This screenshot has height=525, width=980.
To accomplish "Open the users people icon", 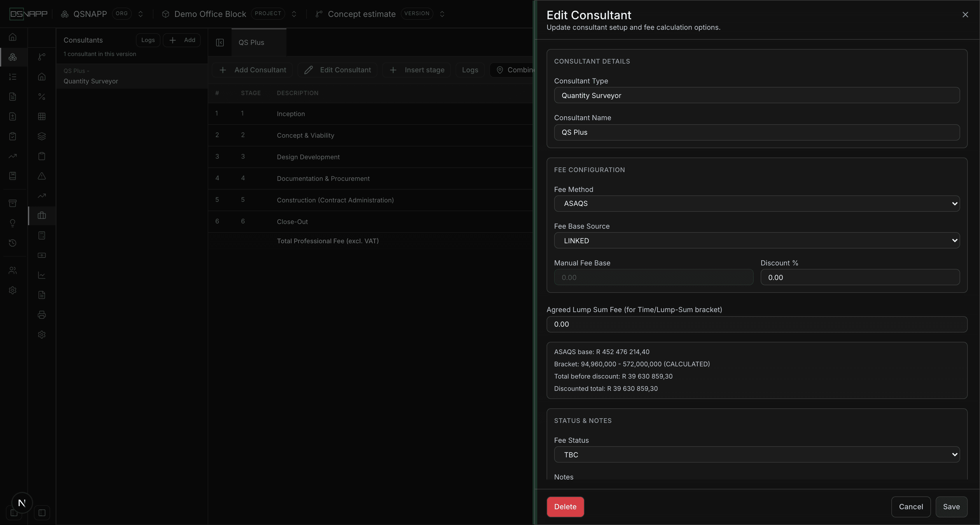I will click(x=13, y=270).
